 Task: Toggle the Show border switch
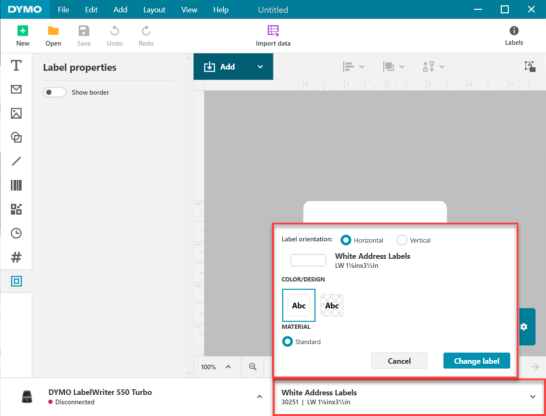[54, 92]
